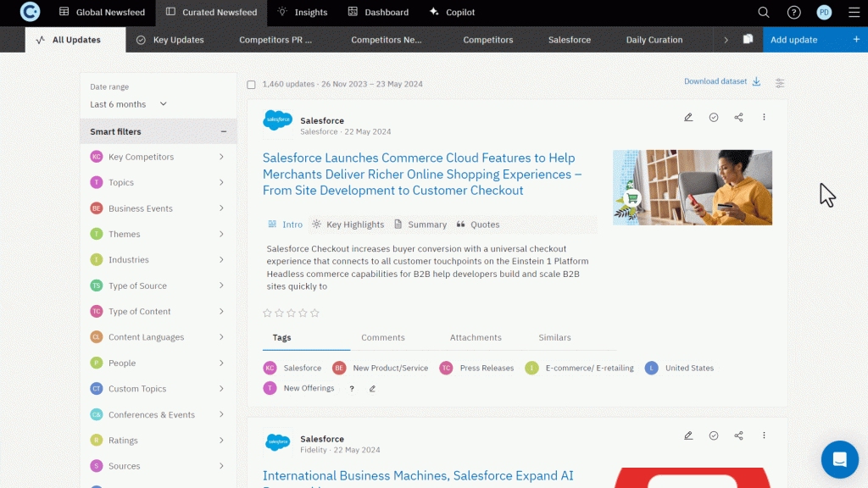868x488 pixels.
Task: Rate the article with the first star
Action: coord(265,313)
